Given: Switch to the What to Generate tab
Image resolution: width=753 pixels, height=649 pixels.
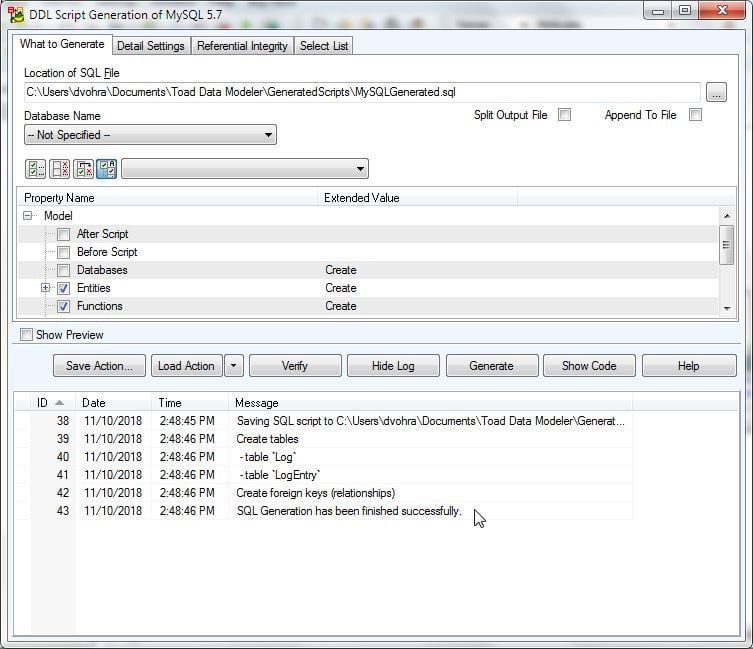Looking at the screenshot, I should tap(62, 44).
